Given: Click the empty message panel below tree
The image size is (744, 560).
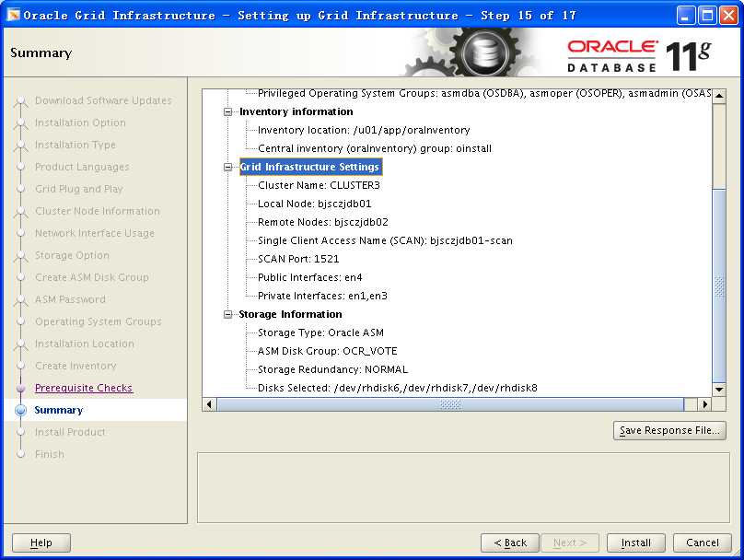Looking at the screenshot, I should 463,487.
